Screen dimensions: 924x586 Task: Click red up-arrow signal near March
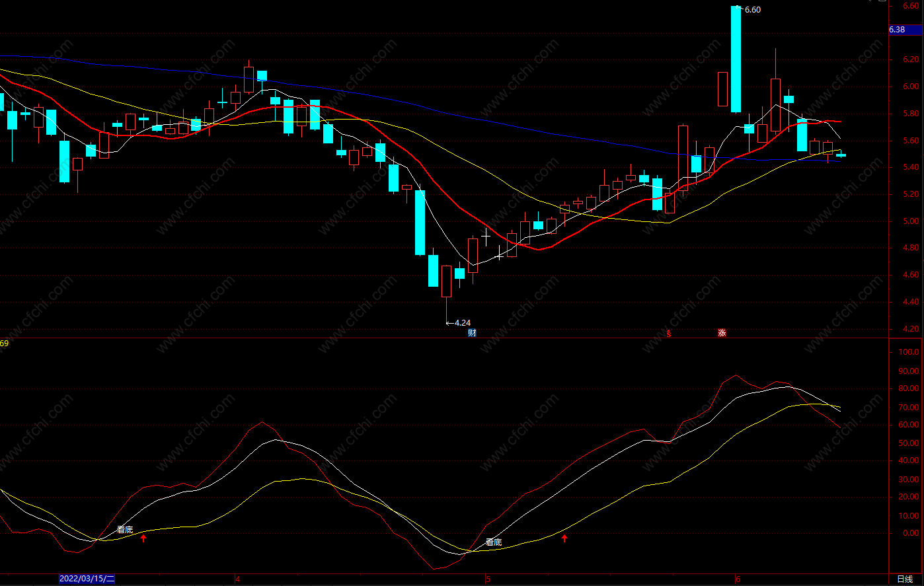tap(143, 538)
